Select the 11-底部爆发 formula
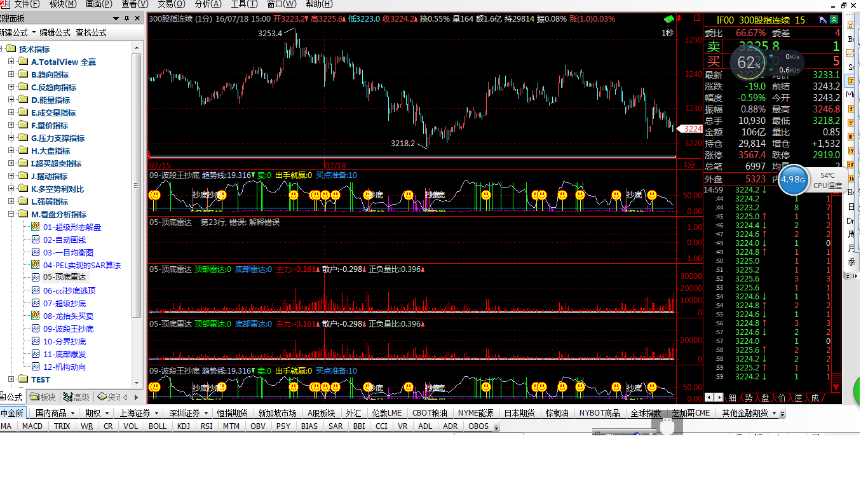This screenshot has width=868, height=488. (x=64, y=354)
